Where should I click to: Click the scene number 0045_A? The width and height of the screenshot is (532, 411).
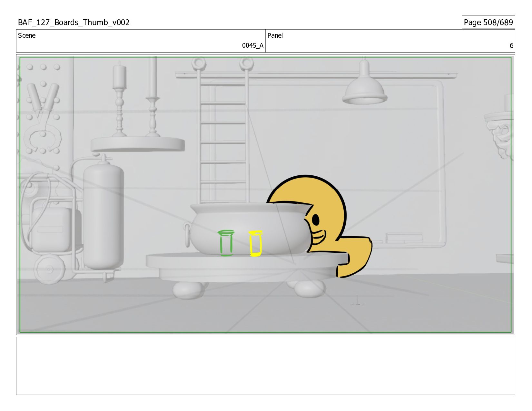(253, 45)
